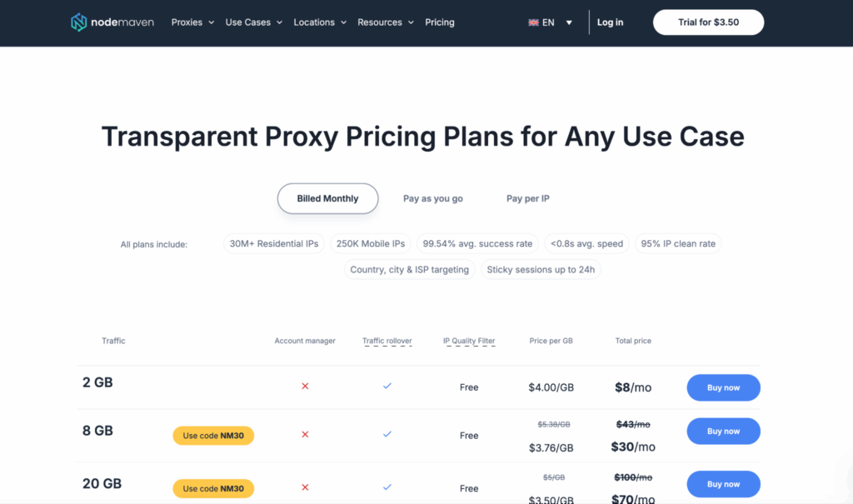Click the red X in the 8 GB row
Viewport: 853px width, 504px height.
point(305,434)
